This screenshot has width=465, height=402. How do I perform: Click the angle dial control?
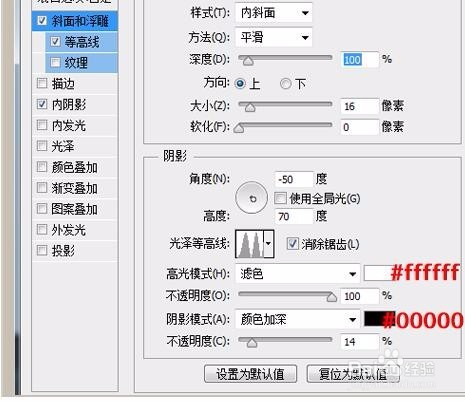pos(252,198)
